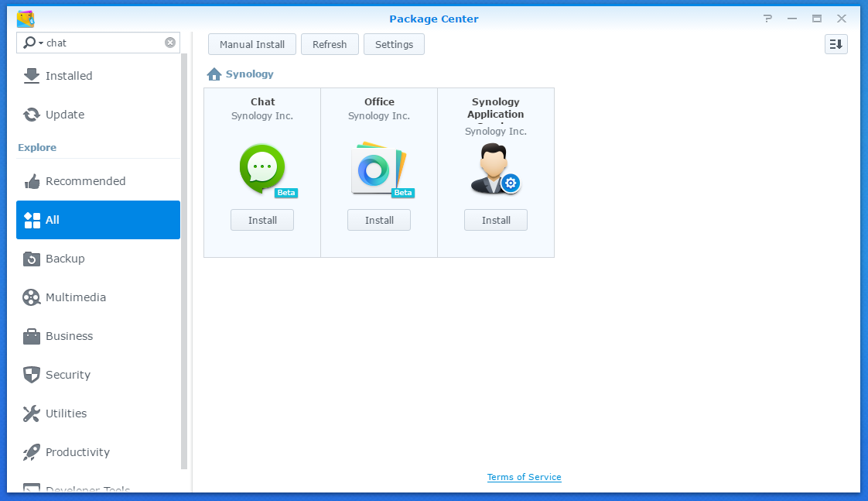Screen dimensions: 868x501
Task: Clear the chat search query
Action: tap(170, 43)
